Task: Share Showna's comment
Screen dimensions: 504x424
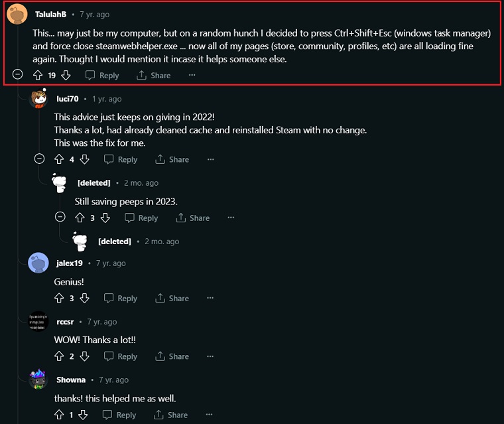Action: point(170,415)
